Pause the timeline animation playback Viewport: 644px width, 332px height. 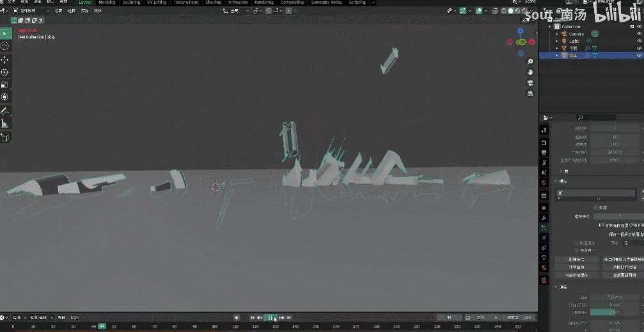click(x=270, y=317)
